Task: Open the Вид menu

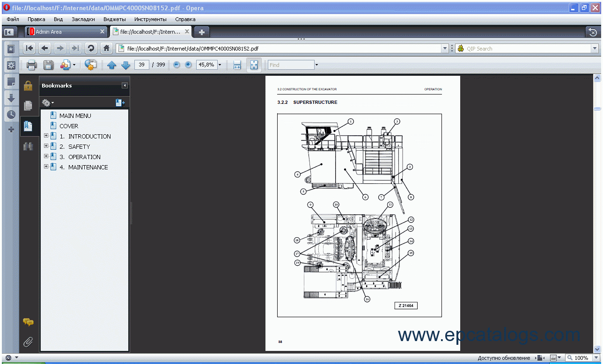Action: click(58, 19)
